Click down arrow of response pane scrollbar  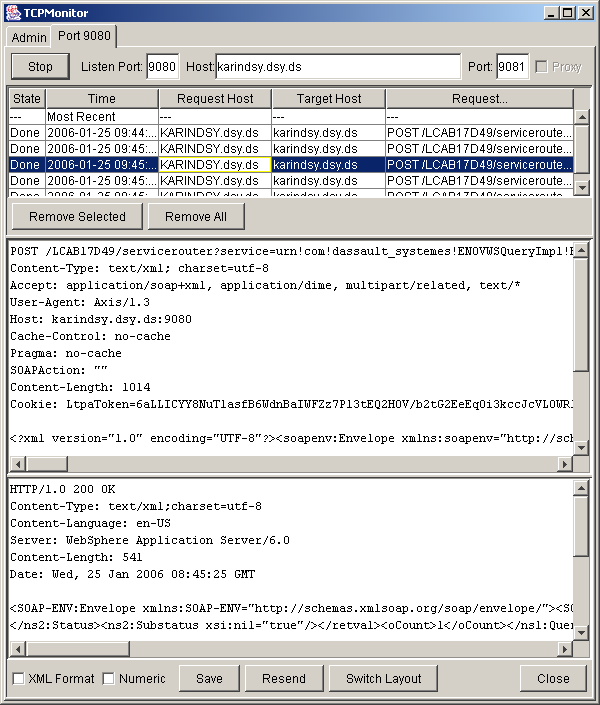(581, 633)
